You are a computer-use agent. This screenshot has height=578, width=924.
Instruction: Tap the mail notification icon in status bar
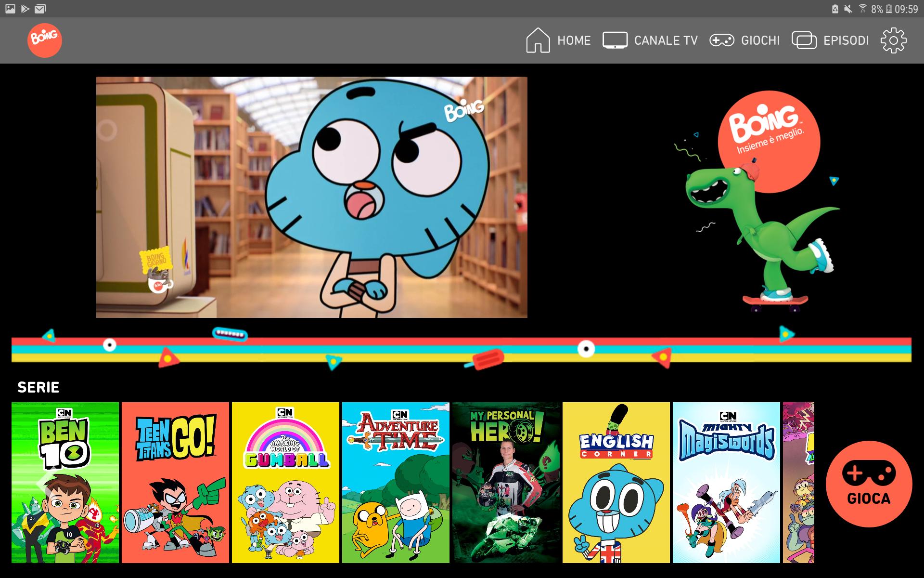click(40, 9)
